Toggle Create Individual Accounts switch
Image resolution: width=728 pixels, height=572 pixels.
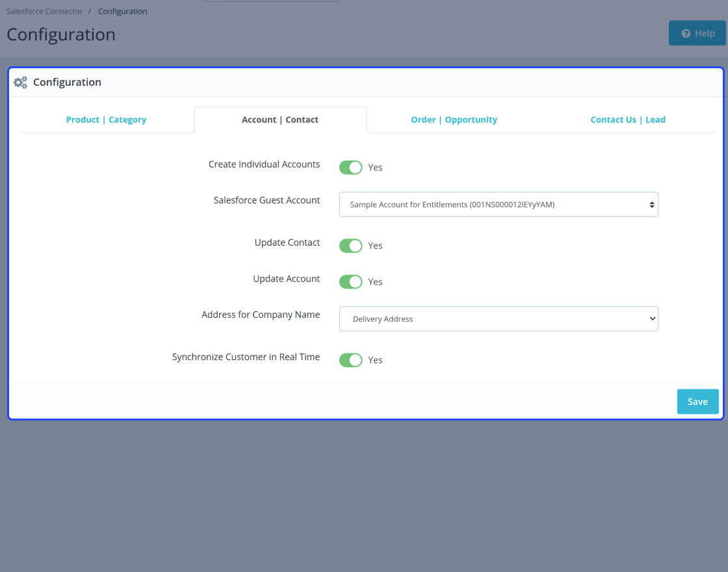[x=350, y=168]
